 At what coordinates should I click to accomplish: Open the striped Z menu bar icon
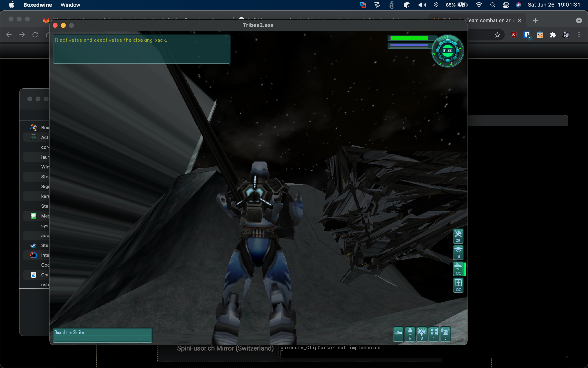coord(377,5)
